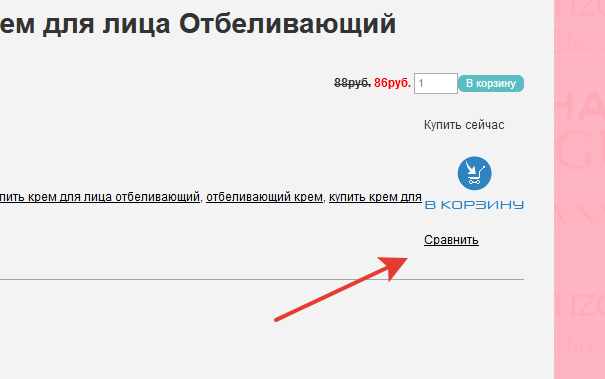
Task: Click the blue shopping cart circle icon
Action: pyautogui.click(x=475, y=173)
